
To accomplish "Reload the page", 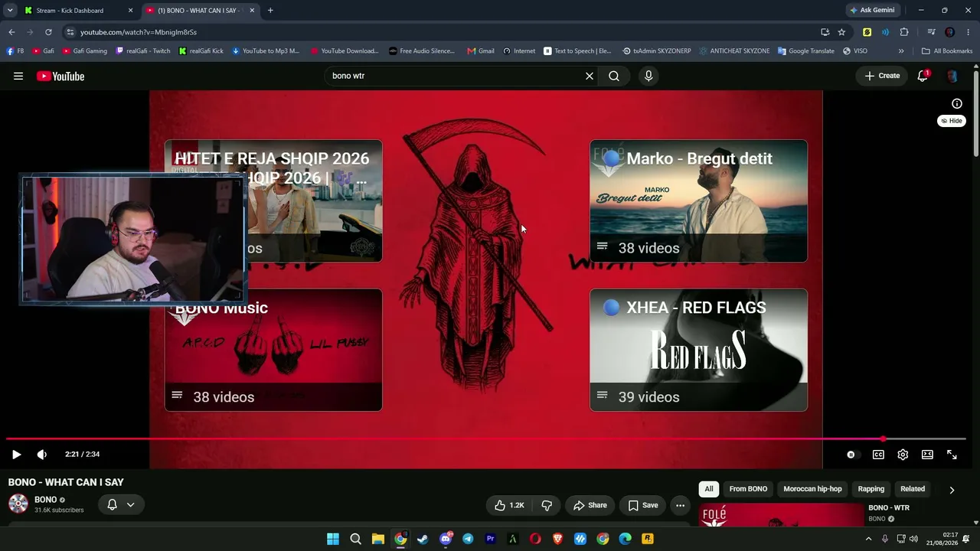I will coord(48,32).
